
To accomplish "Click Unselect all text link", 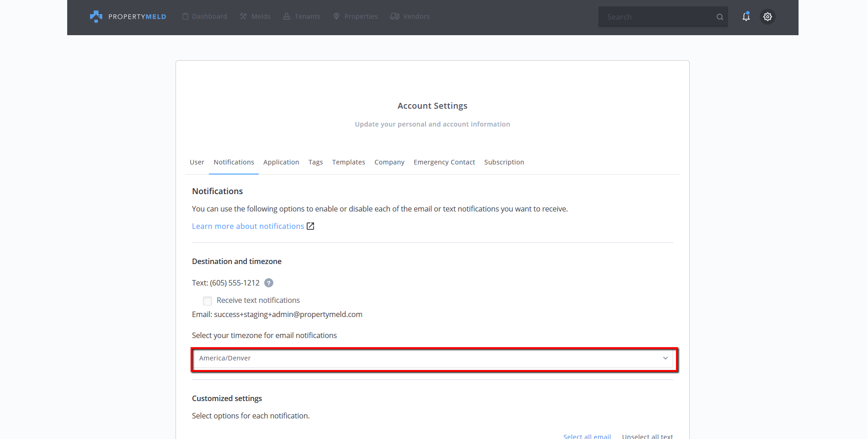I will tap(647, 436).
